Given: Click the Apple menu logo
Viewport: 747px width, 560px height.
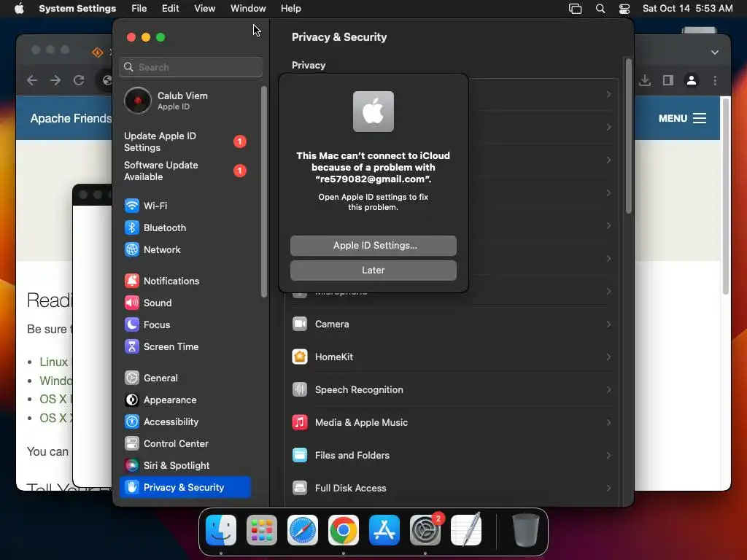Looking at the screenshot, I should point(19,9).
